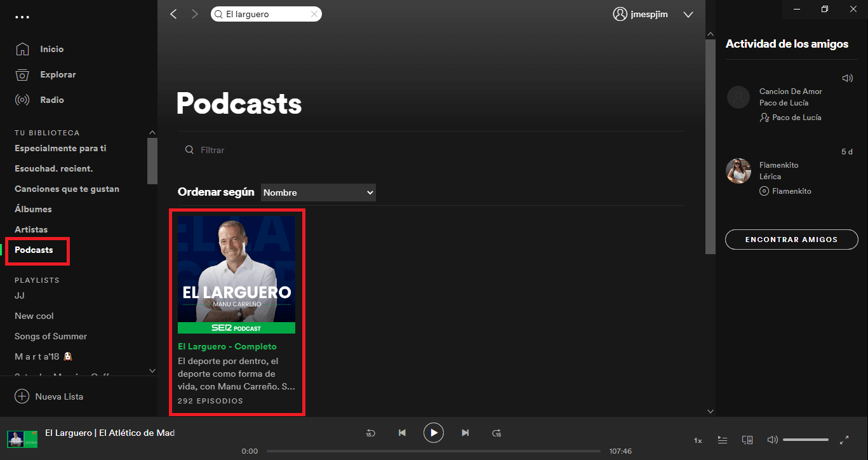Open Artistas in library
This screenshot has width=868, height=460.
[x=31, y=229]
